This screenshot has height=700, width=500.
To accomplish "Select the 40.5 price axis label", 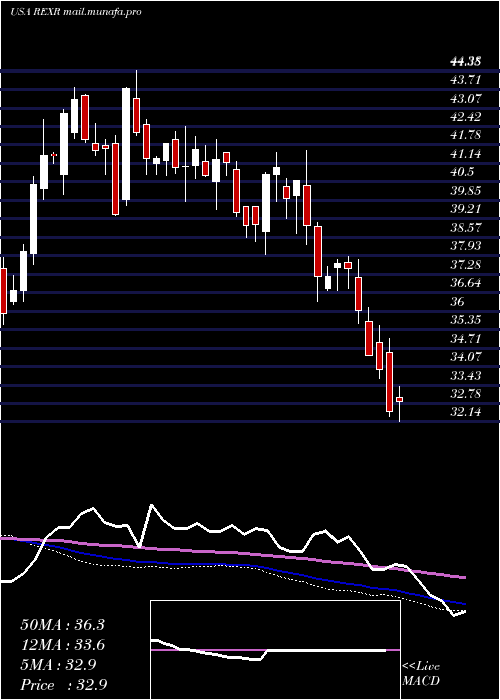I will [462, 172].
